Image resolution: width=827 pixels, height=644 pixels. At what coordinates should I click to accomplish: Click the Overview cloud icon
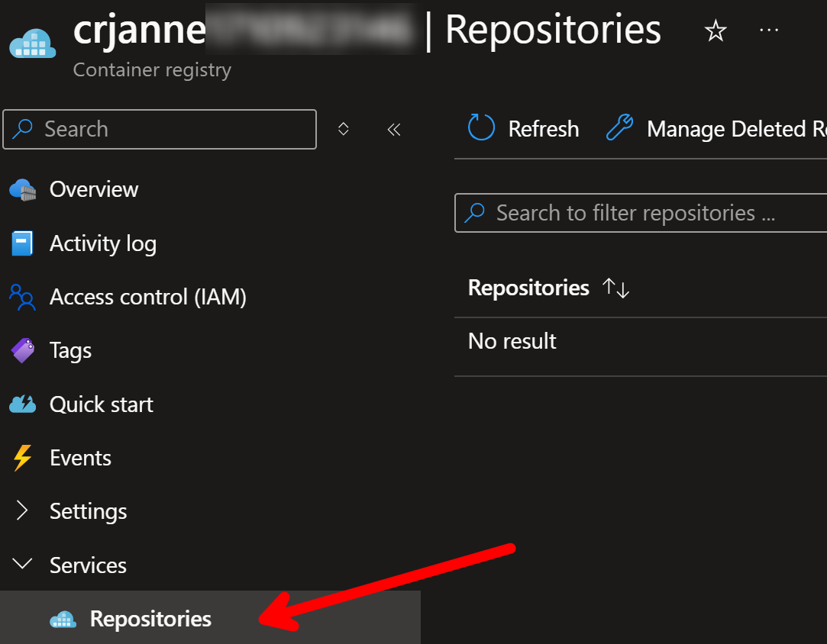(x=23, y=190)
